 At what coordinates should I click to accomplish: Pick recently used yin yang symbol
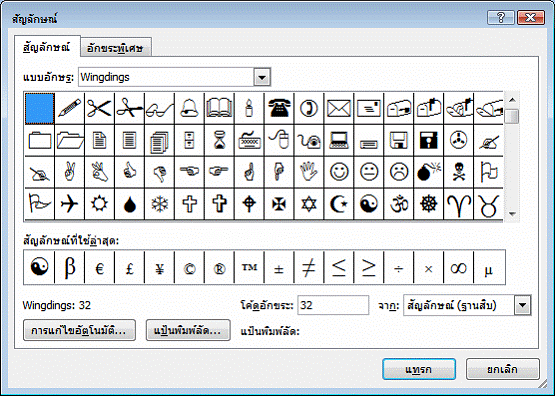pyautogui.click(x=39, y=267)
